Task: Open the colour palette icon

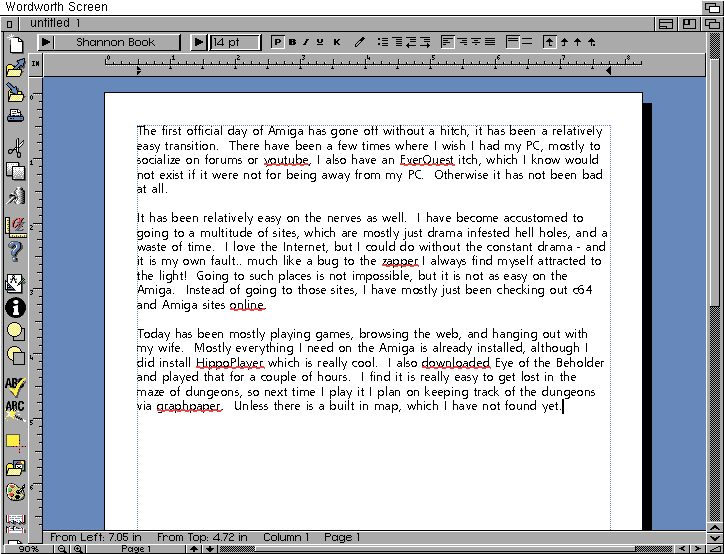Action: (x=15, y=492)
